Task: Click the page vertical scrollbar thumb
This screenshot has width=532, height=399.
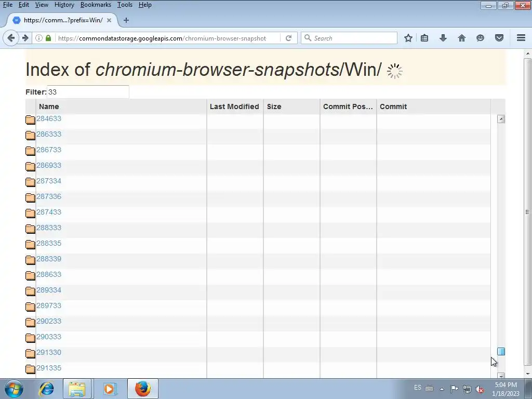Action: tap(527, 212)
